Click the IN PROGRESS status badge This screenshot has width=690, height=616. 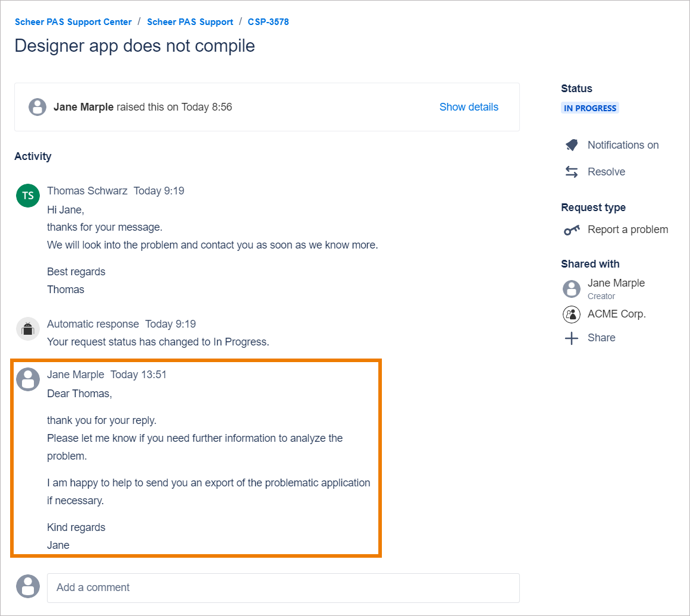590,108
